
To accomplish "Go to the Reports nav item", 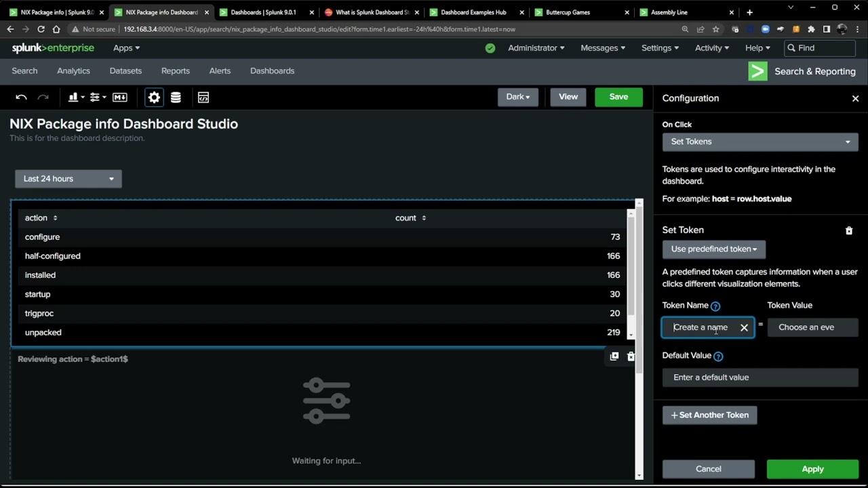I will (x=176, y=71).
